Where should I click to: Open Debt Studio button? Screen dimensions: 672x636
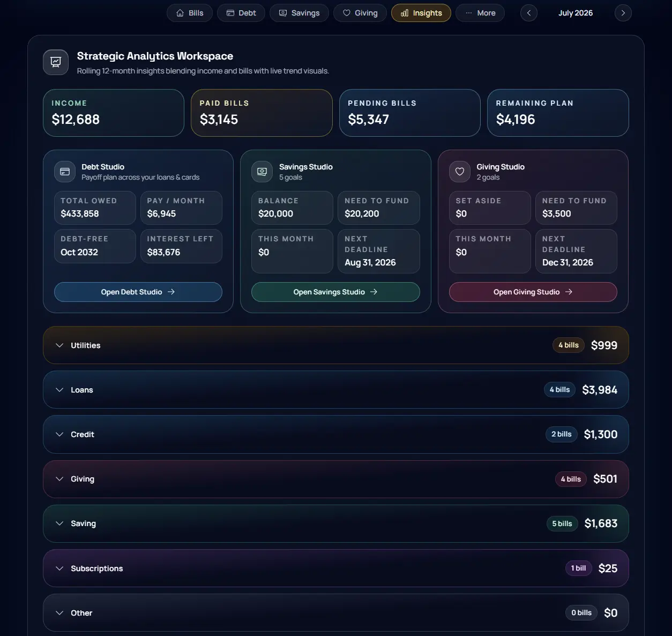[138, 292]
